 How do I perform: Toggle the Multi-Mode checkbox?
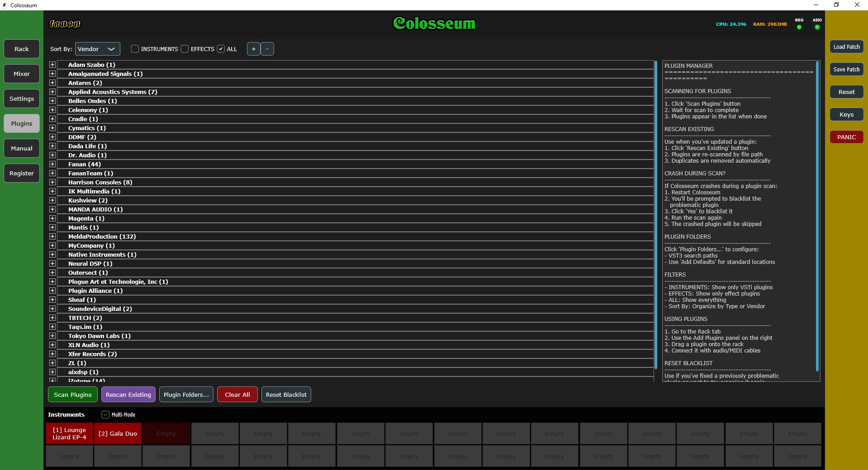point(105,414)
